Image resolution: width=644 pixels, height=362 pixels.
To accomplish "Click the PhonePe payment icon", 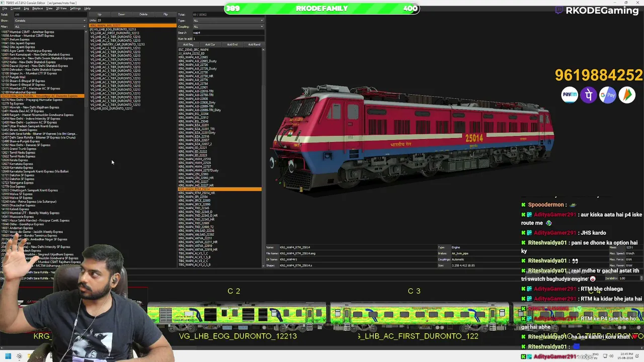I will [x=589, y=95].
